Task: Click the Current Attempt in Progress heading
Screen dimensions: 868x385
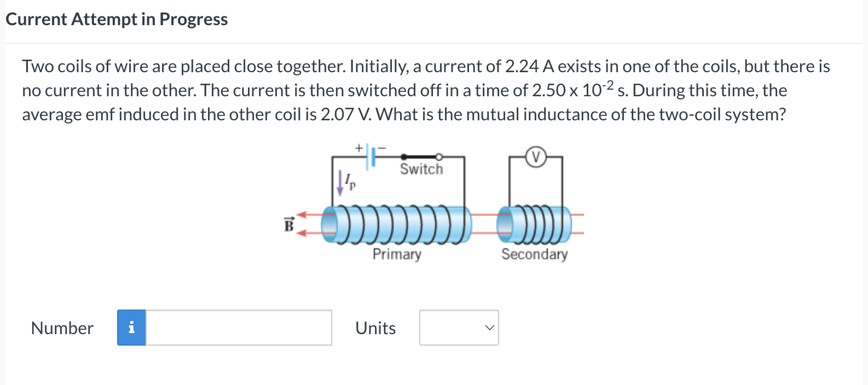Action: [x=116, y=19]
